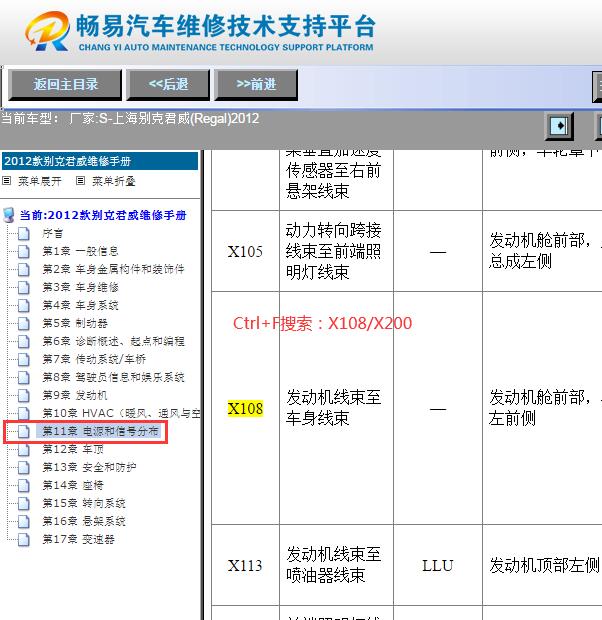Open 第15章 转向系统

pos(84,503)
